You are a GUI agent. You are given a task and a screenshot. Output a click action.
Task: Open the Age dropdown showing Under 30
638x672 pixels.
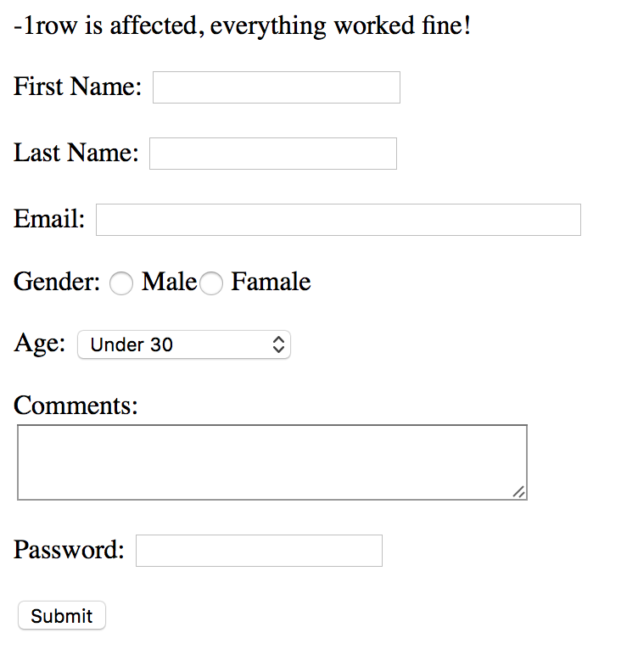pos(184,344)
